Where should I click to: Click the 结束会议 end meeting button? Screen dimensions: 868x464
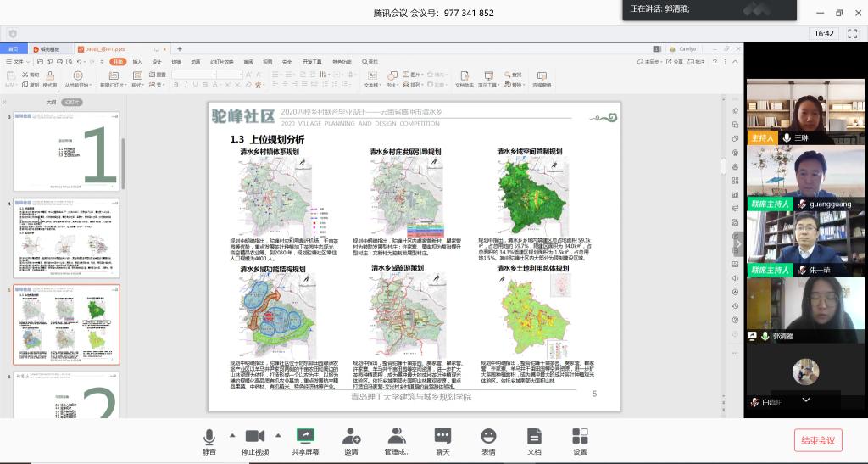818,440
